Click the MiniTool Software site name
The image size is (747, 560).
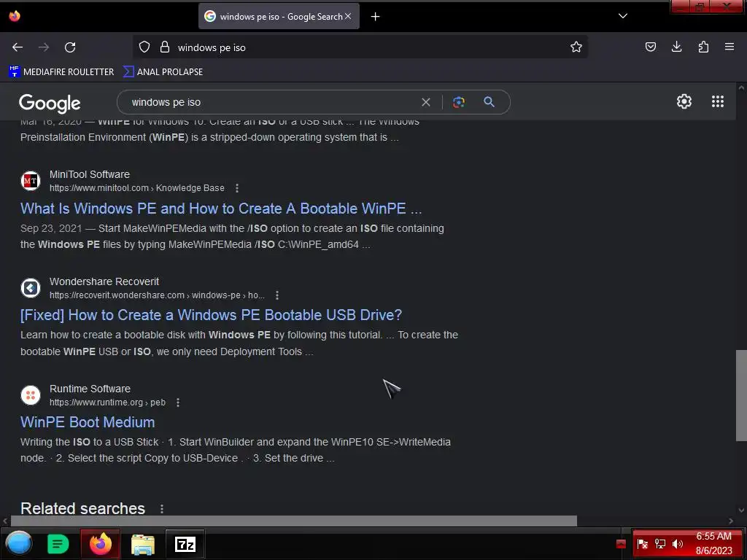tap(90, 175)
